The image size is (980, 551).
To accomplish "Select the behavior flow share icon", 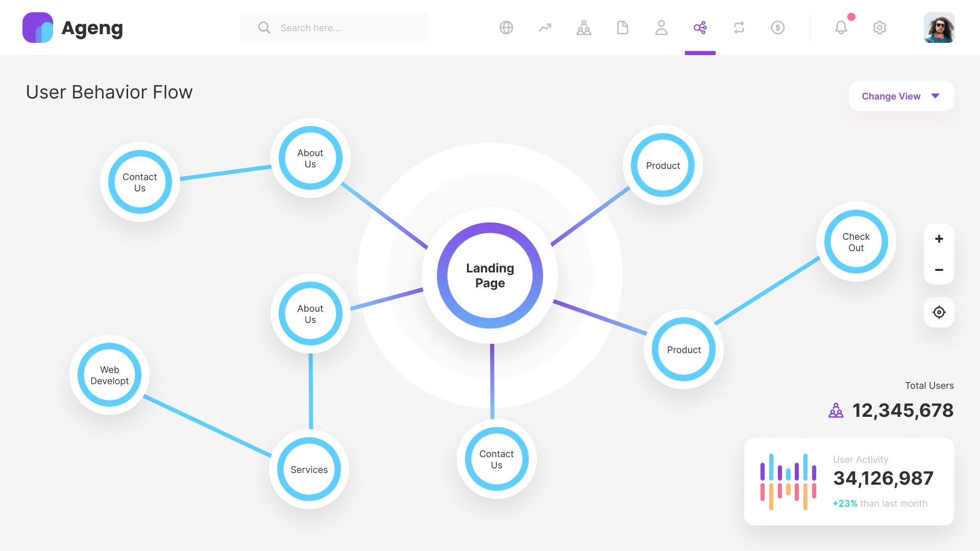I will [700, 28].
